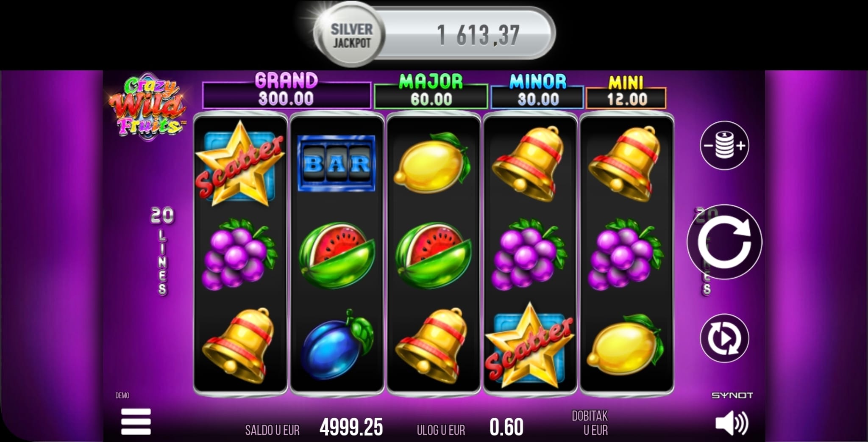Click the Silver Jackpot badge
Image resolution: width=868 pixels, height=442 pixels.
[x=351, y=36]
